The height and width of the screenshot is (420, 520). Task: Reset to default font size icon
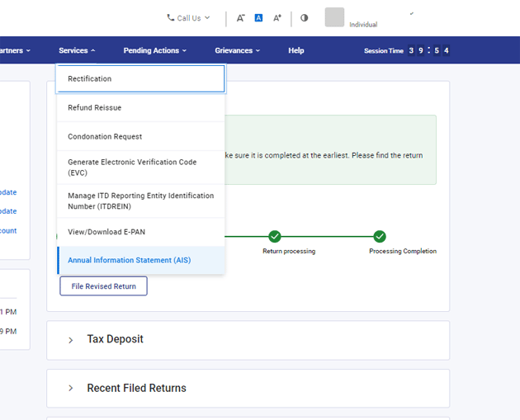pos(258,18)
